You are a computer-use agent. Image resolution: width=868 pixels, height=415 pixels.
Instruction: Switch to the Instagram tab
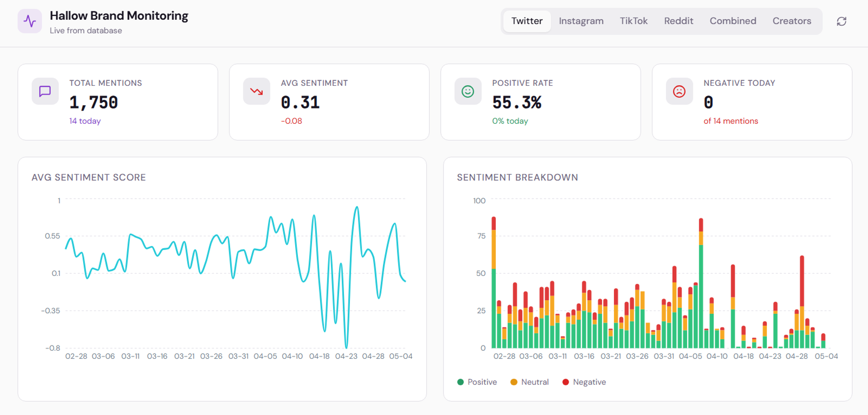[x=581, y=21]
